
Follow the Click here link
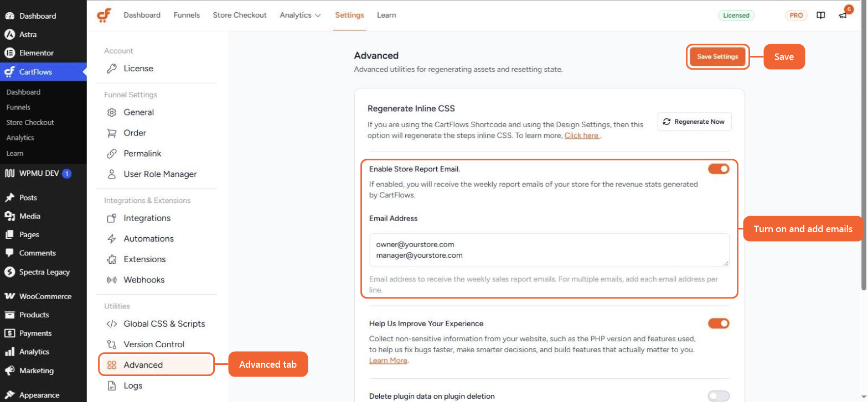(582, 135)
